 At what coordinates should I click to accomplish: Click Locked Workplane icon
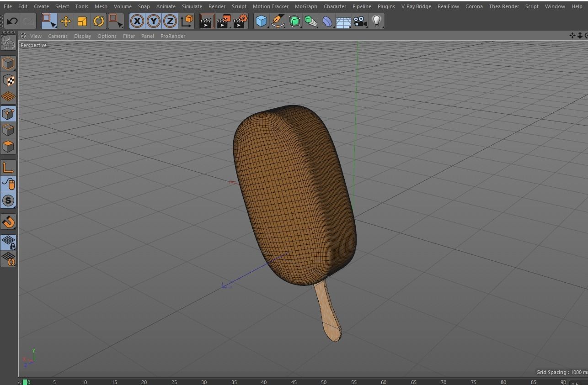[8, 243]
